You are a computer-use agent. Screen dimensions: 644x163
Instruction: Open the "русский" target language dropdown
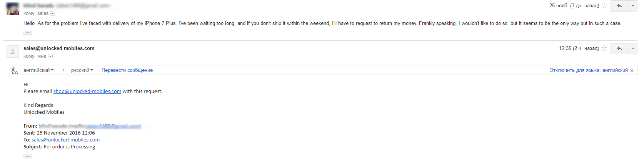pos(82,70)
